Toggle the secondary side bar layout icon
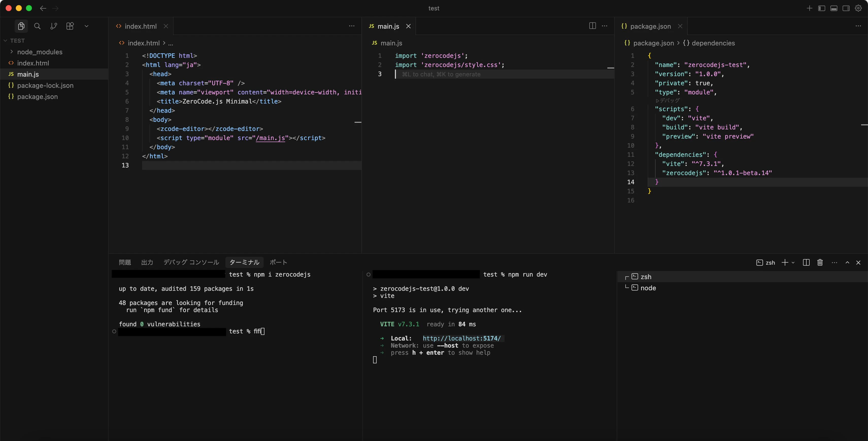 click(x=846, y=8)
